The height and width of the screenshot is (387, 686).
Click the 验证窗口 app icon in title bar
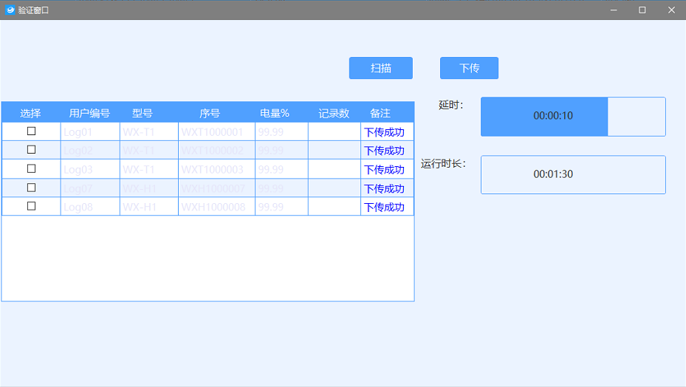(10, 10)
